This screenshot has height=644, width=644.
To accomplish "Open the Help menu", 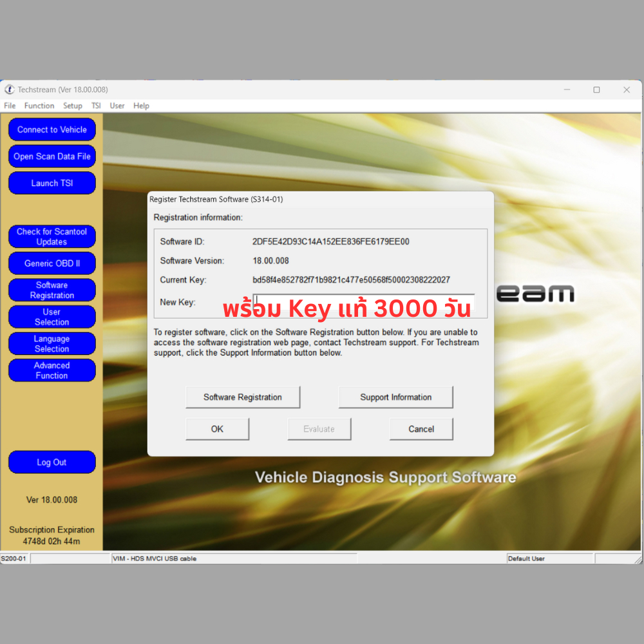I will coord(141,106).
